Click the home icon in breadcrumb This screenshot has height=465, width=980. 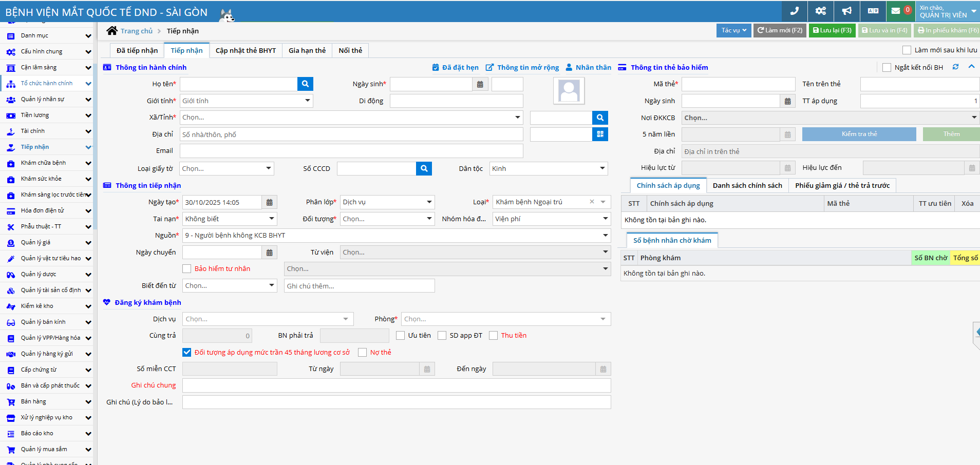pos(112,31)
